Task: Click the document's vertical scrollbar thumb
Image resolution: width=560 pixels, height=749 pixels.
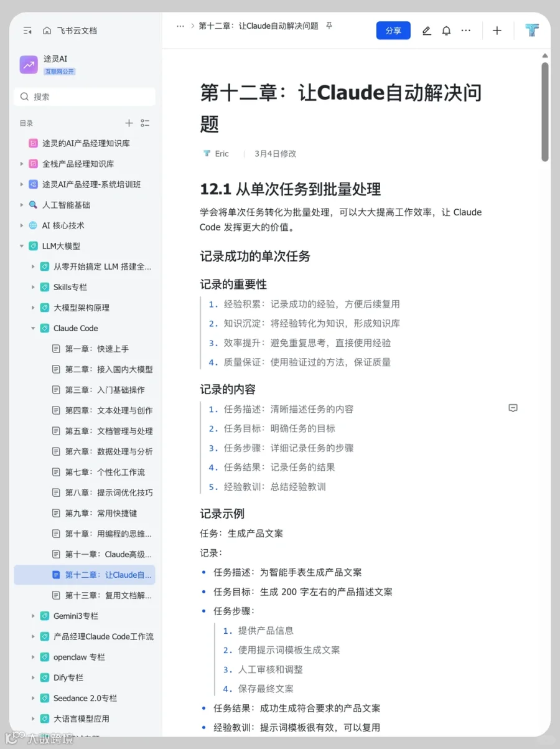Action: pos(545,112)
